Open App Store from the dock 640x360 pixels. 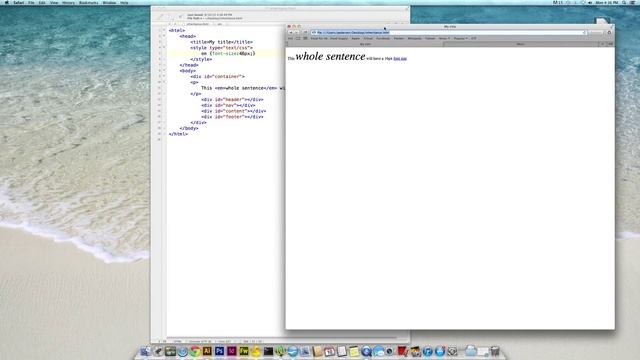[x=440, y=351]
